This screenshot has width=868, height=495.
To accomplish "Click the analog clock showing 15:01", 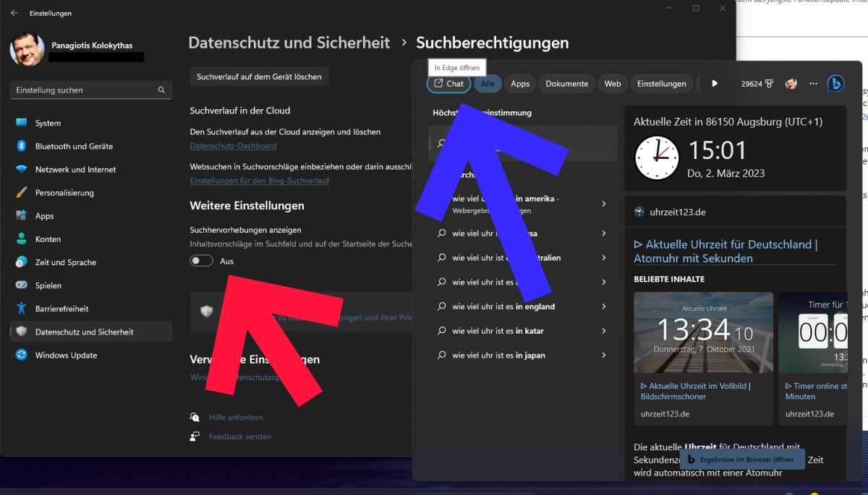I will (657, 158).
